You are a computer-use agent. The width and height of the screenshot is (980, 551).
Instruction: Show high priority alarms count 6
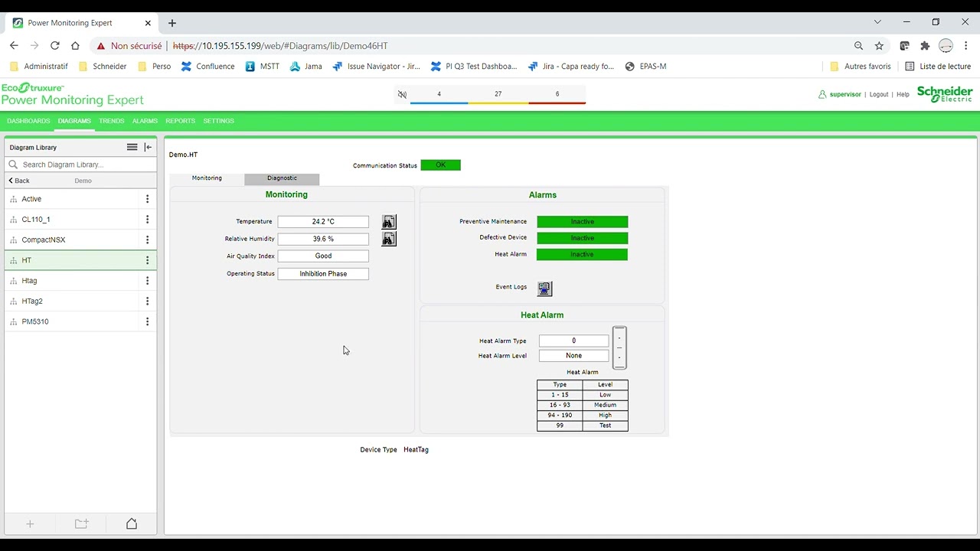[557, 96]
